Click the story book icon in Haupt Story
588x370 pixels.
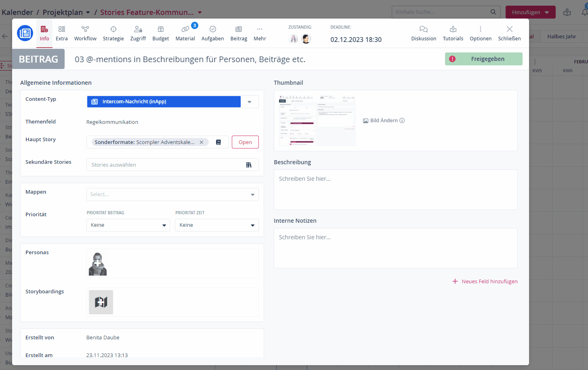[218, 142]
